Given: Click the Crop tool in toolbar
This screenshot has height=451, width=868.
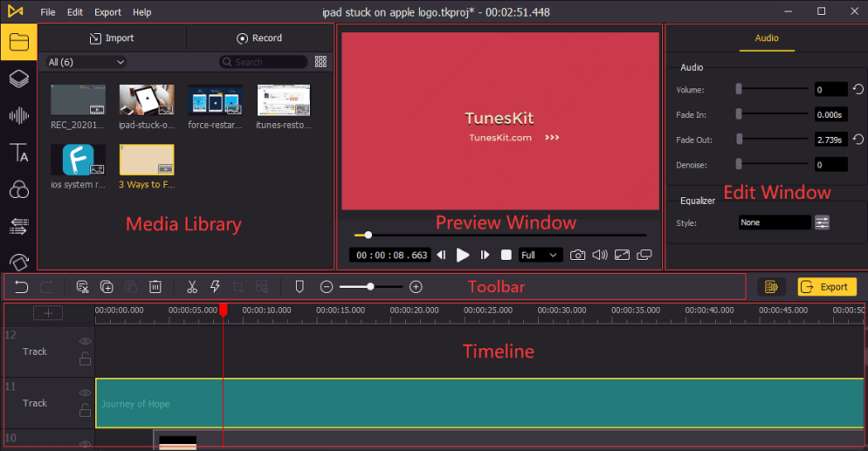Looking at the screenshot, I should (238, 286).
